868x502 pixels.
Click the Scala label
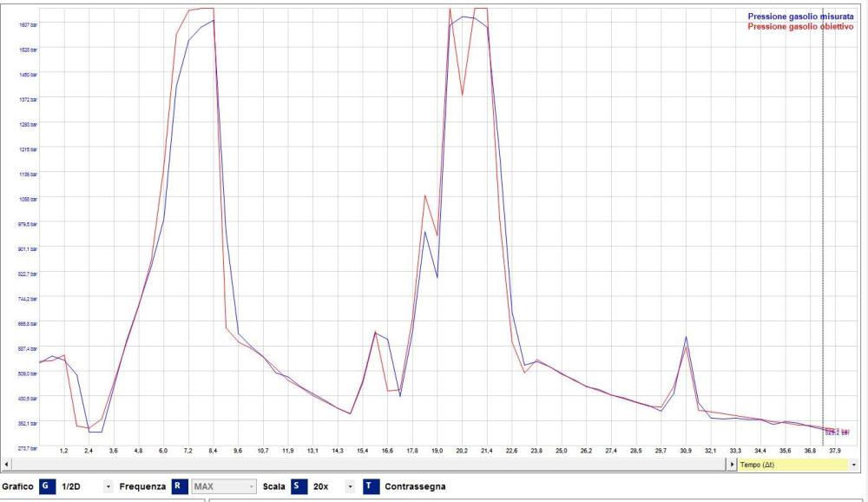[x=273, y=486]
